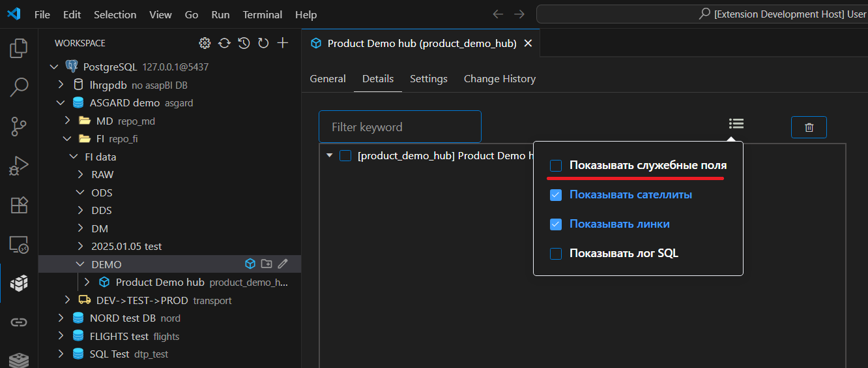Click the pencil edit icon on DEMO row

click(283, 264)
